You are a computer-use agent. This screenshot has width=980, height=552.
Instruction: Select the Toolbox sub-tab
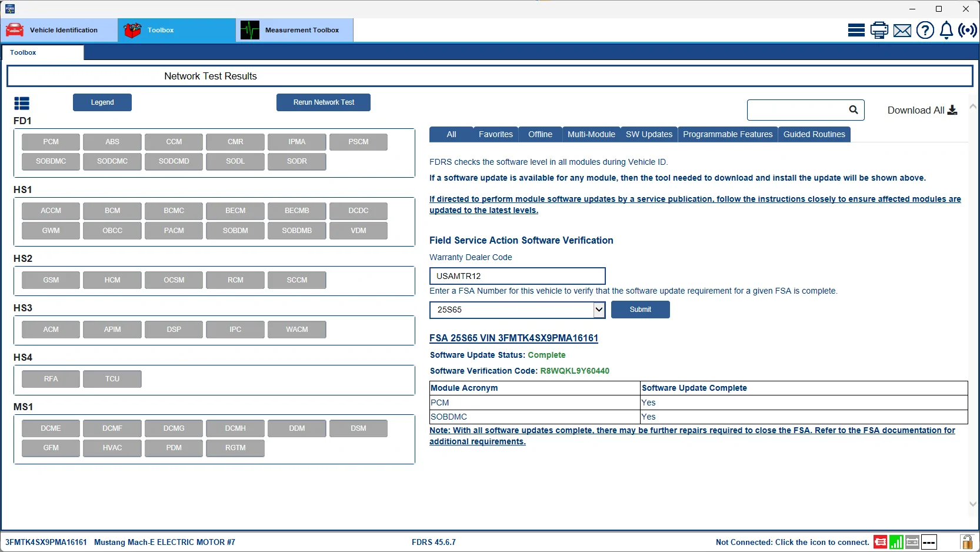[43, 52]
